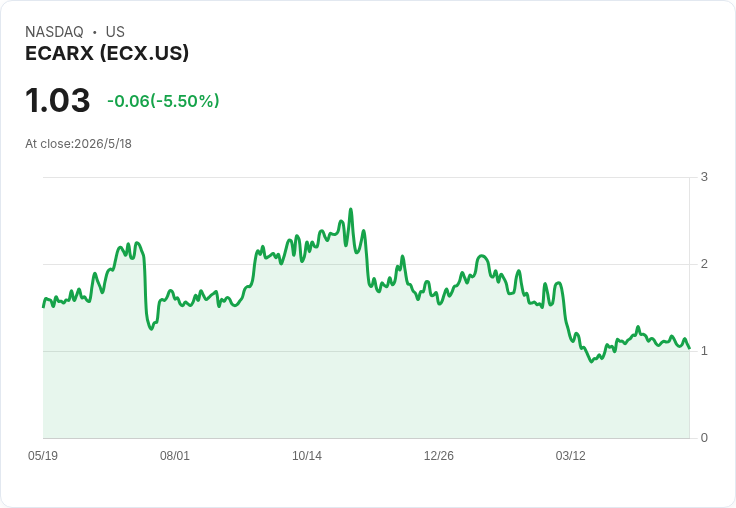Click the y-axis value 2
Image resolution: width=736 pixels, height=508 pixels.
[x=704, y=264]
